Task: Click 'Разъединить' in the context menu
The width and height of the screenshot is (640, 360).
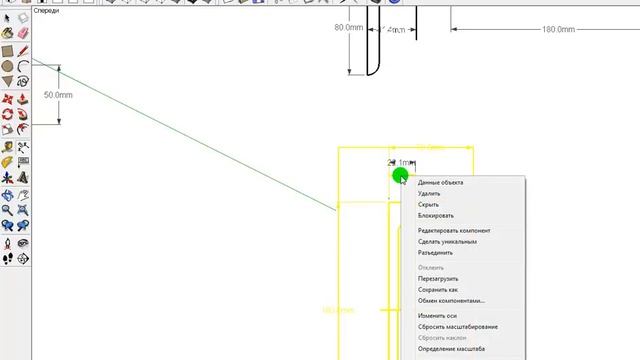Action: [435, 253]
